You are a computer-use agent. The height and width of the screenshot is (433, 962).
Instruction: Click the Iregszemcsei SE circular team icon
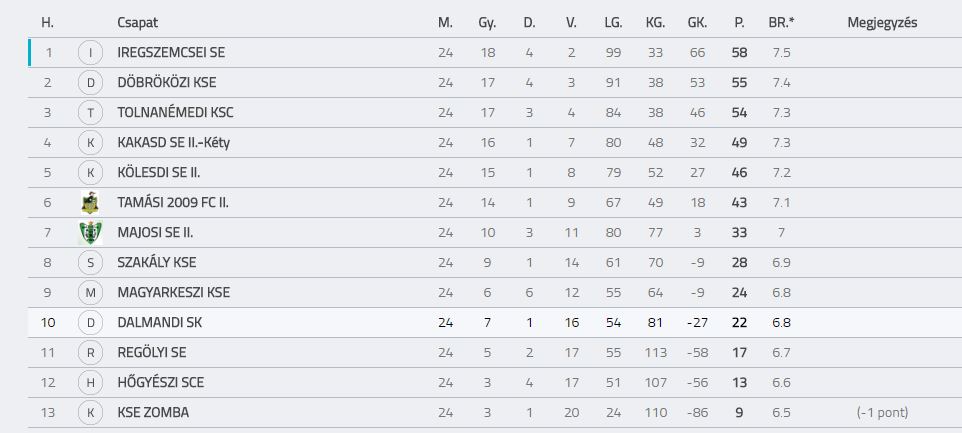(91, 53)
